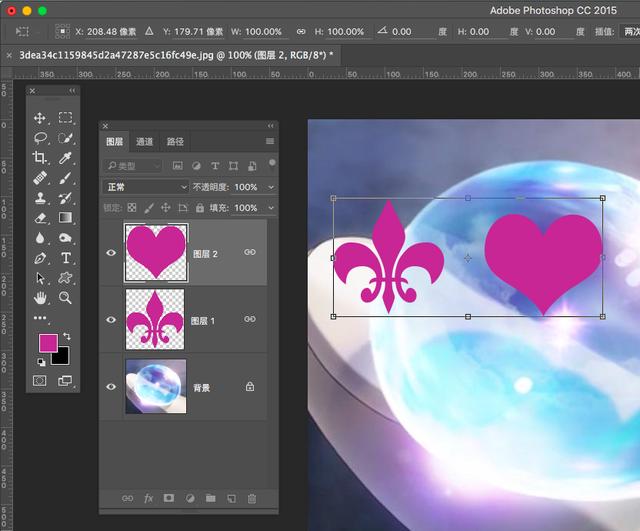Select the Crop tool
The height and width of the screenshot is (531, 640).
coord(40,158)
